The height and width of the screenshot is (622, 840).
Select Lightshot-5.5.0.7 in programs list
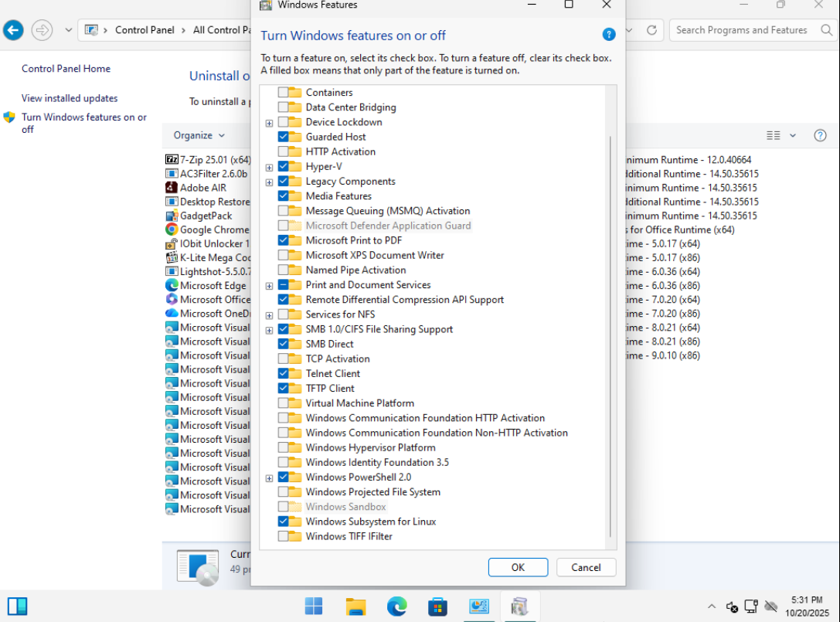coord(209,272)
